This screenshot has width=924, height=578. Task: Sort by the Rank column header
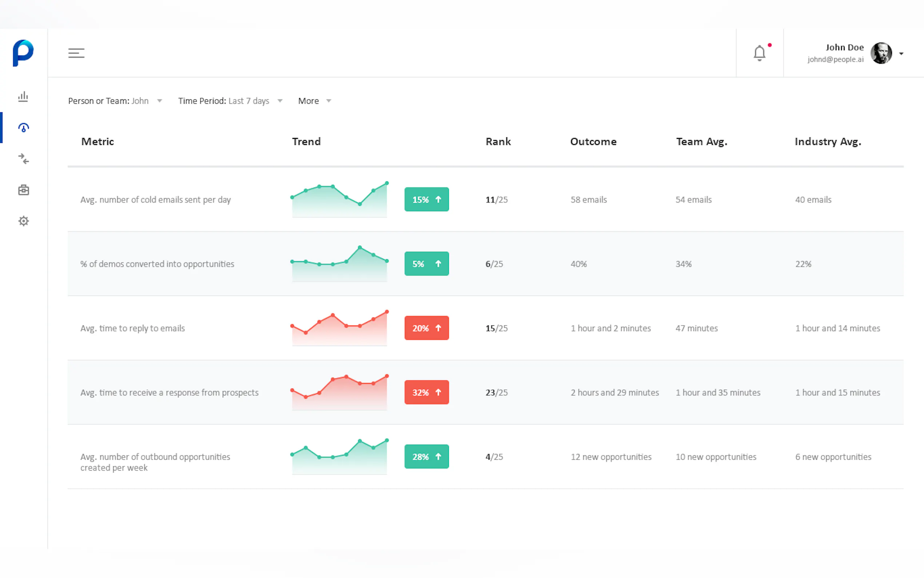(498, 142)
